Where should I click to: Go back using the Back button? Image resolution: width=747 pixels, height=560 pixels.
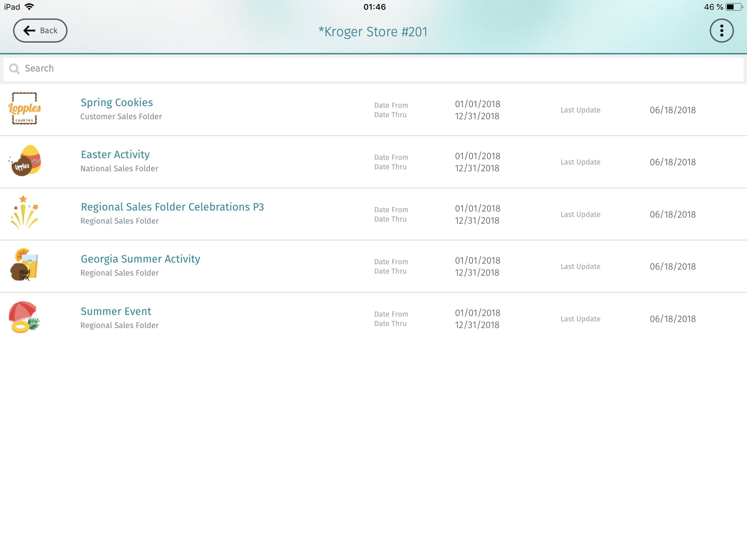click(40, 30)
